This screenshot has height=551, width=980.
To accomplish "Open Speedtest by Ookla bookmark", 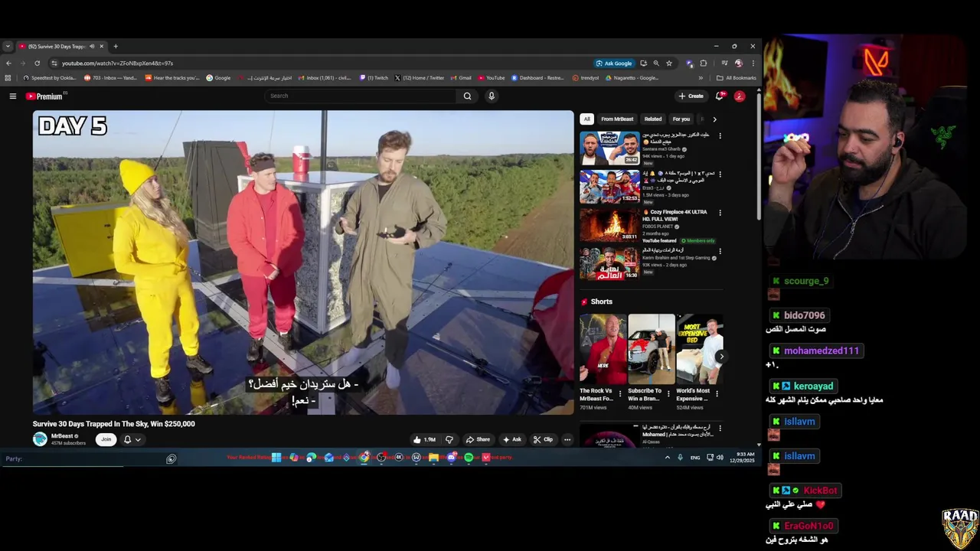I will (50, 78).
